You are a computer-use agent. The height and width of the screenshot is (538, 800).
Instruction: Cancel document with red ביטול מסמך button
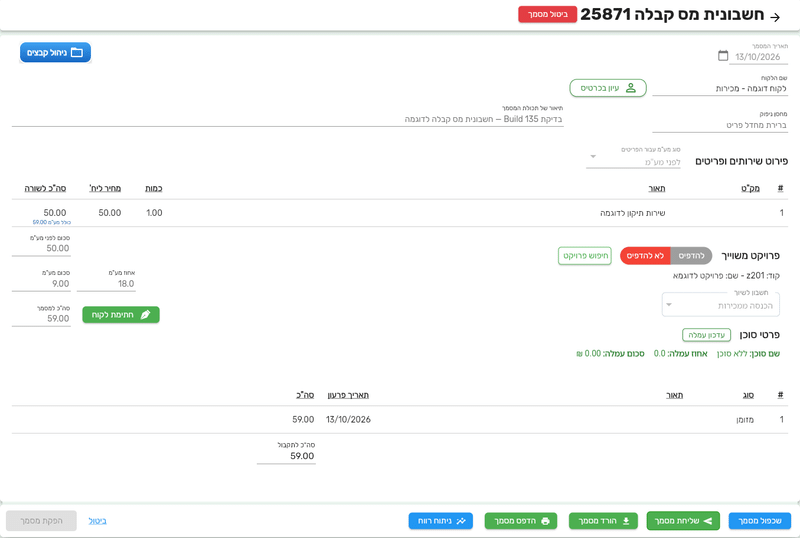pos(547,14)
